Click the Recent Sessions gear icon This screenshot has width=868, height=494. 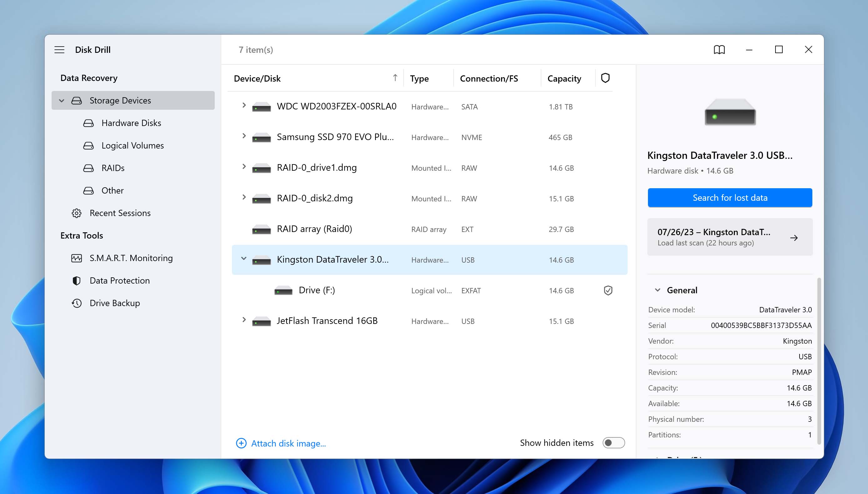point(77,213)
